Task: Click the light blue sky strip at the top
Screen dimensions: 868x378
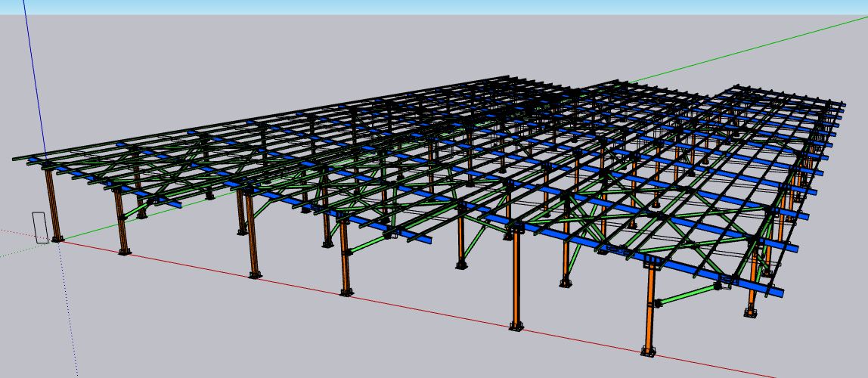Action: (434, 7)
